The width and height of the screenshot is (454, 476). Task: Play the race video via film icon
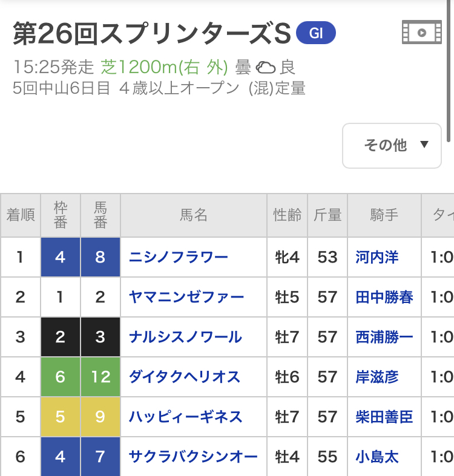[421, 33]
